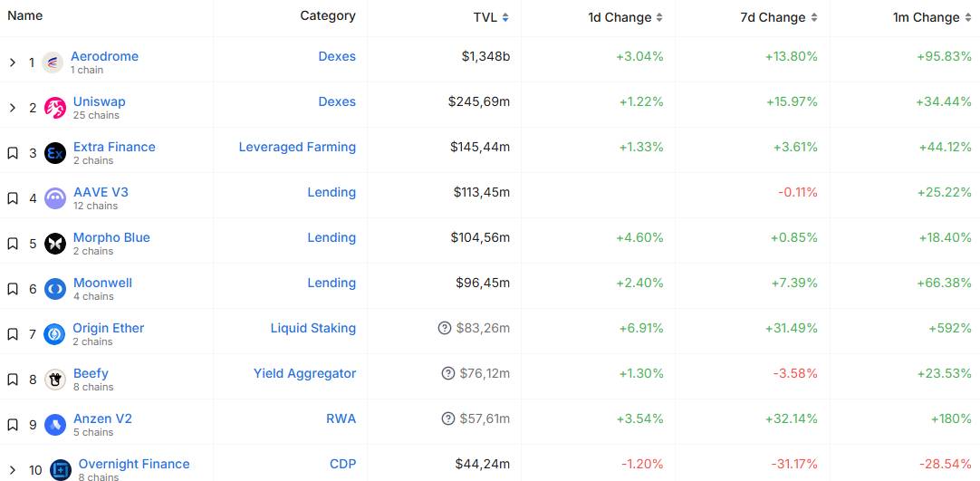The image size is (980, 481).
Task: Expand the Overnight Finance row
Action: point(12,470)
